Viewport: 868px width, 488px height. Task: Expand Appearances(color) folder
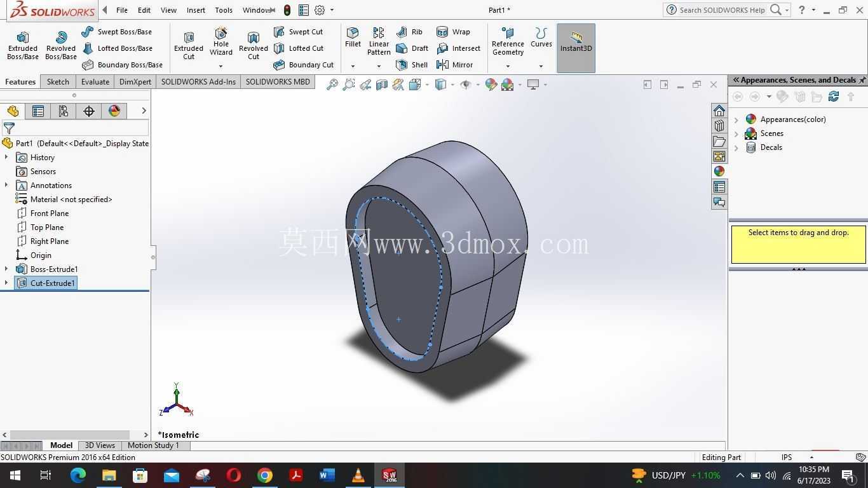(x=736, y=119)
